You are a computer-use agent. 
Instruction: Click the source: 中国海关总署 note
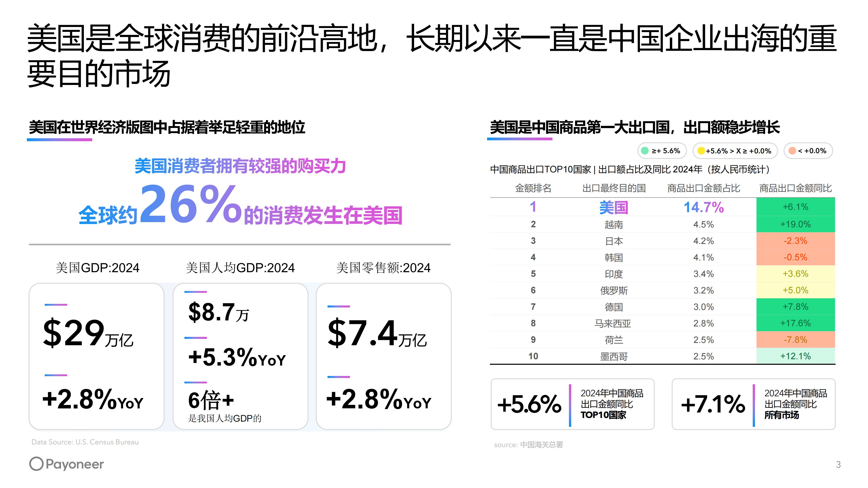528,445
